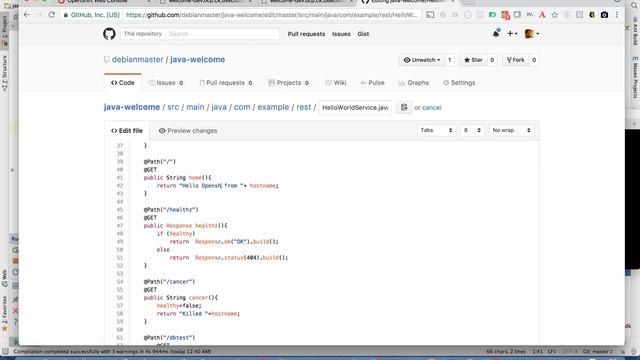The image size is (640, 360).
Task: Star the java-welcome repository
Action: pyautogui.click(x=473, y=60)
